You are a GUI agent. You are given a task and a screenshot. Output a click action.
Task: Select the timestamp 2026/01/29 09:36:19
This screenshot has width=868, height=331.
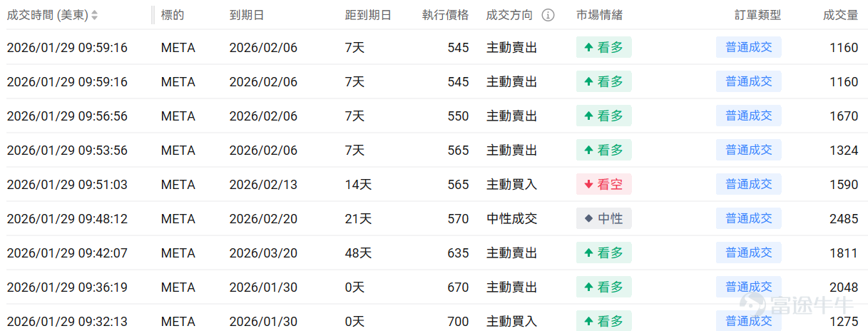[x=67, y=287]
